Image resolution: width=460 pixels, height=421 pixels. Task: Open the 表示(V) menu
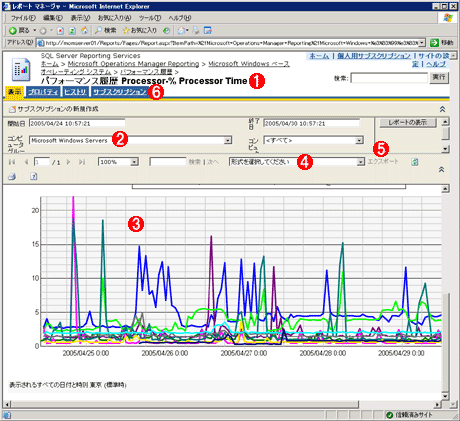(x=80, y=18)
